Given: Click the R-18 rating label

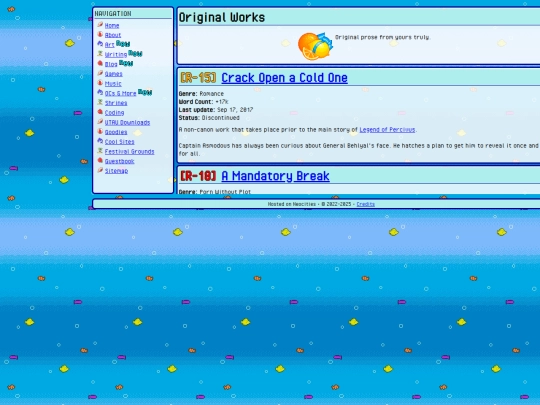Looking at the screenshot, I should coord(198,176).
